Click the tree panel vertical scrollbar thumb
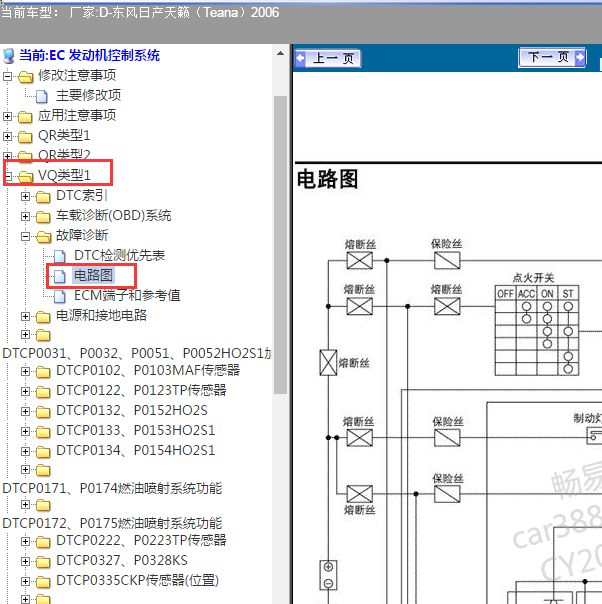Screen dimensions: 602x604 280,245
